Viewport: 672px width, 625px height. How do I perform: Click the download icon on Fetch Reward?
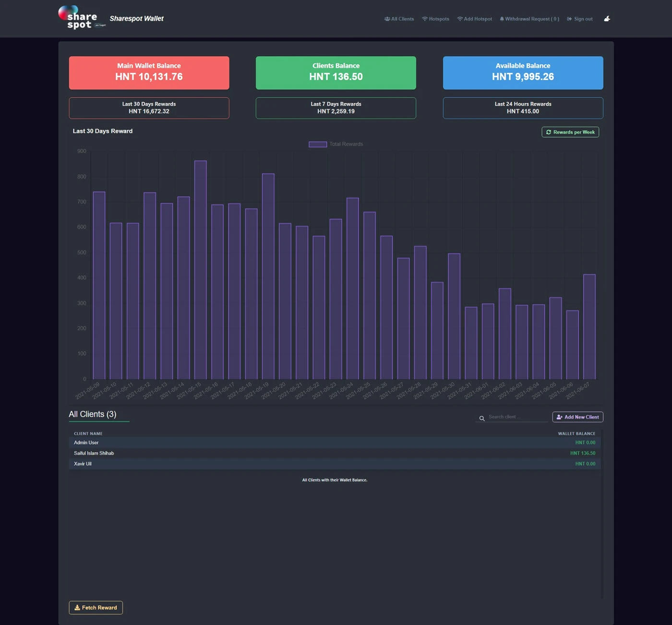tap(77, 608)
